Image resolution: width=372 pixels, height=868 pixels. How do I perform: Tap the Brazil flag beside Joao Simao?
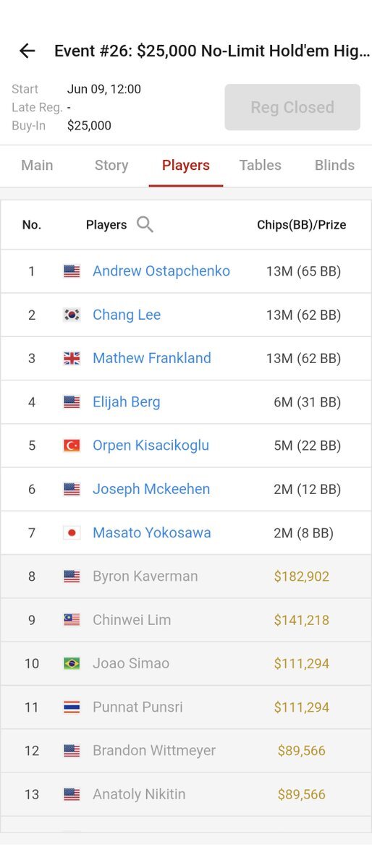72,663
